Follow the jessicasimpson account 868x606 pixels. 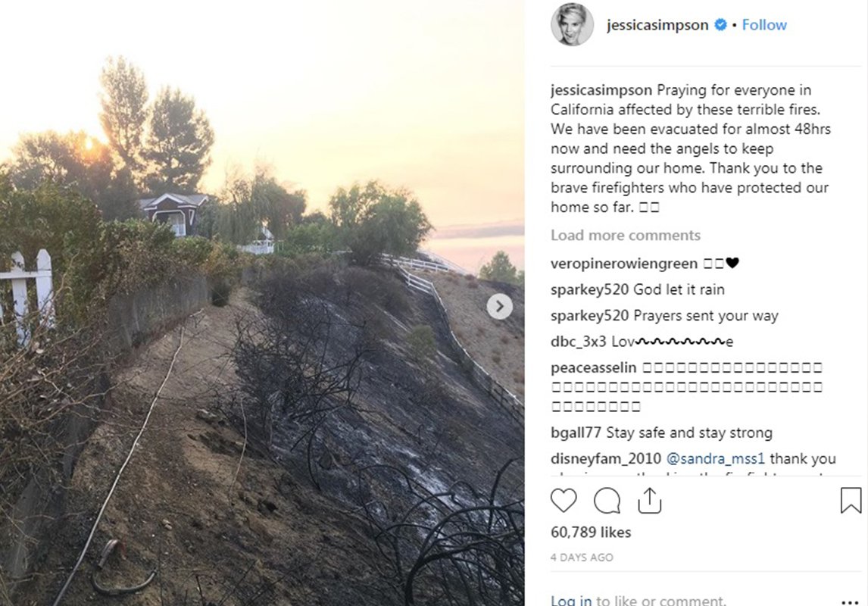pyautogui.click(x=764, y=25)
